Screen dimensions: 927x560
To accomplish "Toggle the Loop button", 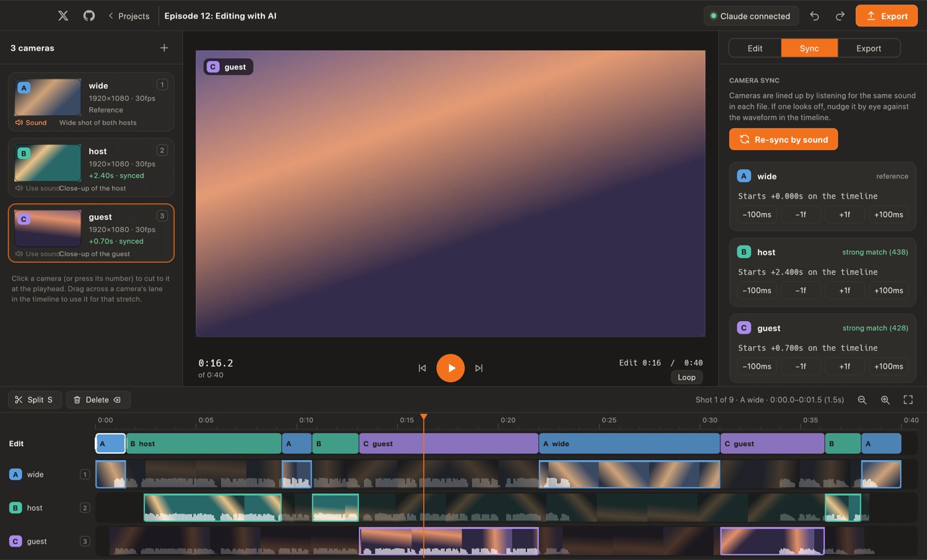I will click(x=687, y=377).
